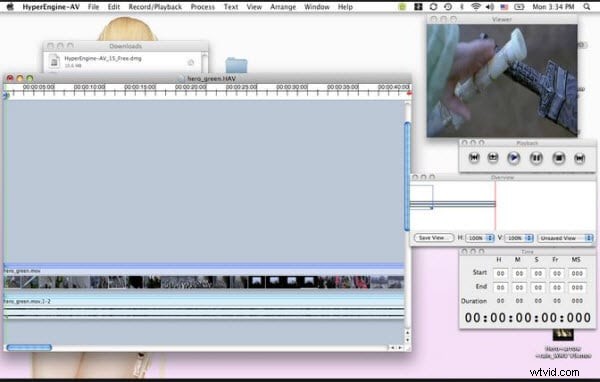This screenshot has width=600, height=382.
Task: Click the Start frames field in Time panel
Action: coord(557,273)
